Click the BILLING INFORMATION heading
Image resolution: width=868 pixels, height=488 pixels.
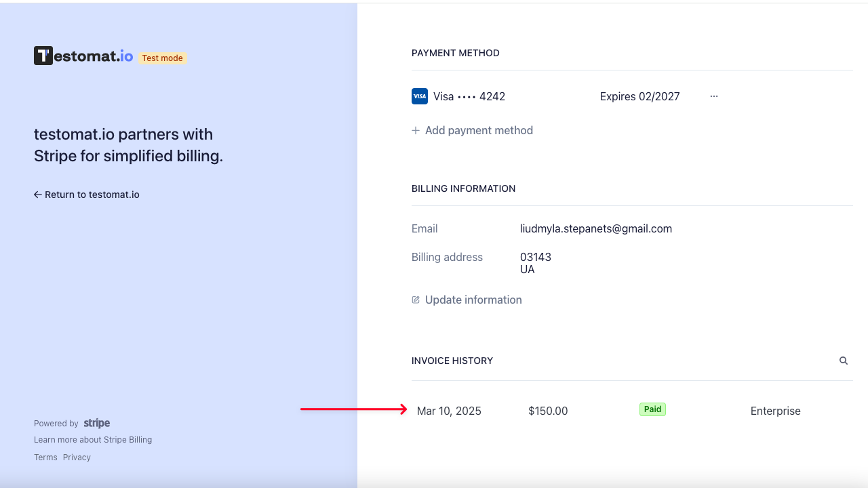click(464, 188)
